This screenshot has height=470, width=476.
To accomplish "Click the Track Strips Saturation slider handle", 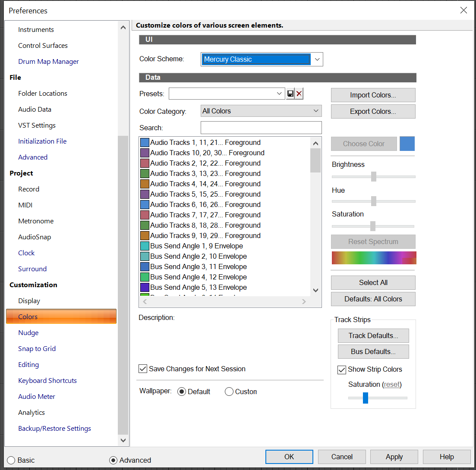I will tap(366, 398).
